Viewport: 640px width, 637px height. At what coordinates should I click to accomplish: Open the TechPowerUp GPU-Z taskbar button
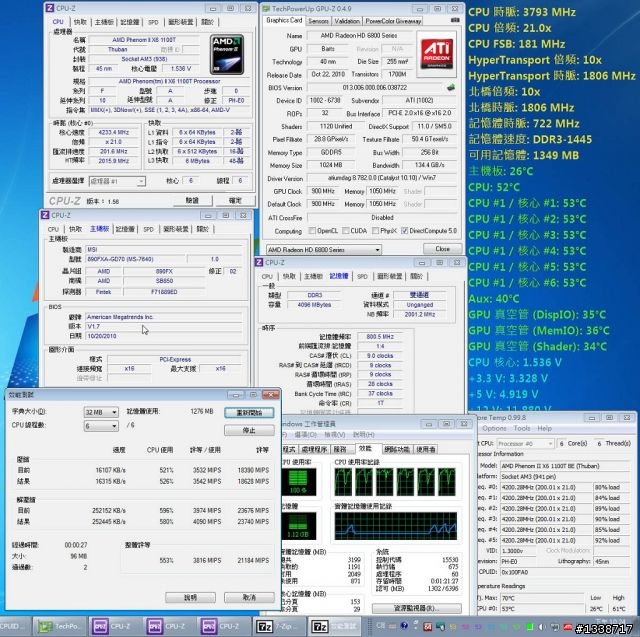click(x=59, y=626)
